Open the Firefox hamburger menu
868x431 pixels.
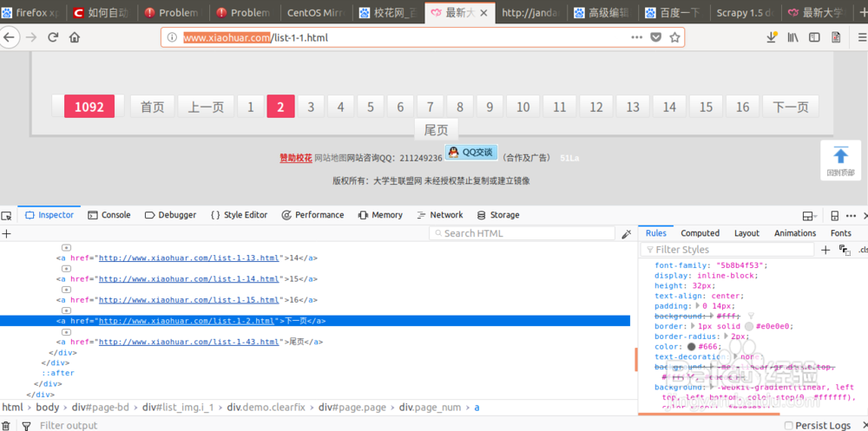point(863,37)
